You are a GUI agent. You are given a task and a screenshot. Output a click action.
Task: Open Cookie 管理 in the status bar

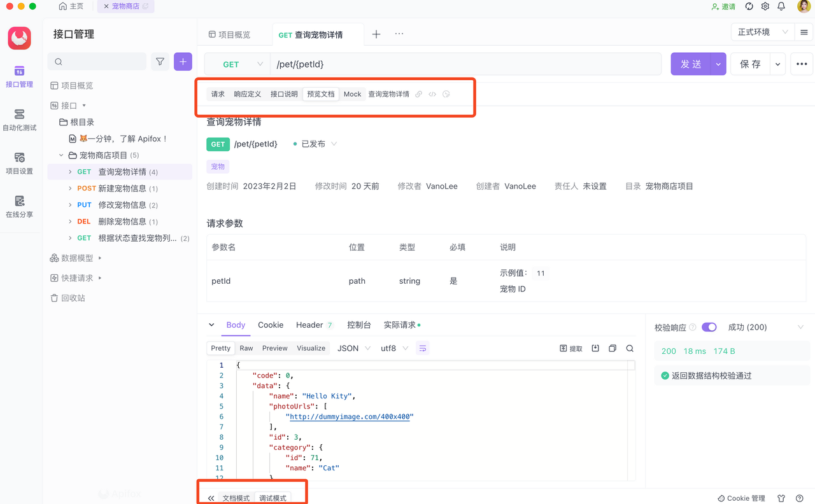[741, 498]
